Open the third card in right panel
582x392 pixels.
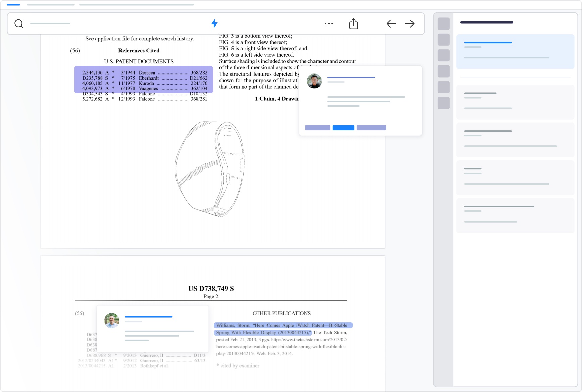[x=515, y=140]
